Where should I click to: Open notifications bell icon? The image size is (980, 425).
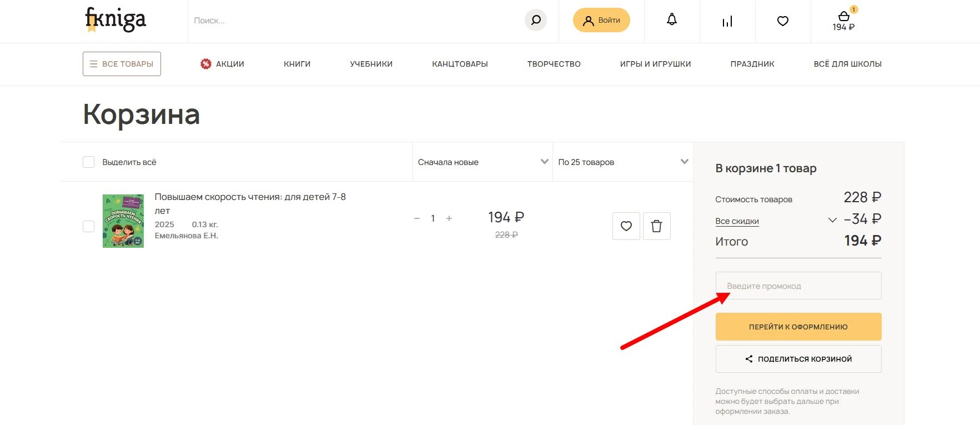click(672, 21)
